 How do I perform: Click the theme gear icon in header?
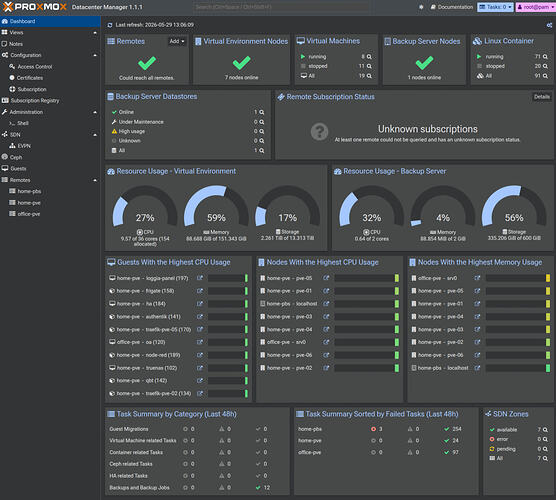(x=421, y=7)
